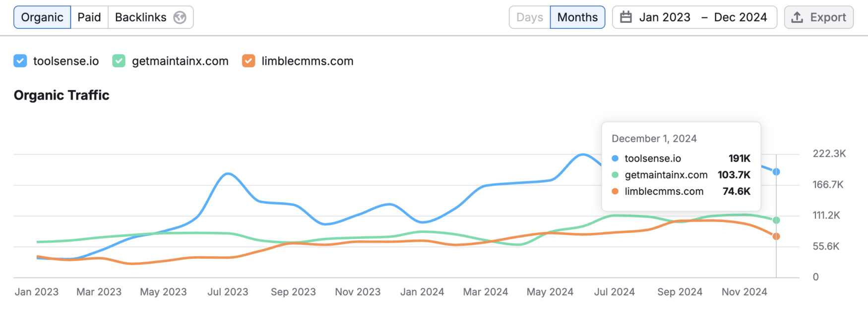The image size is (868, 326).
Task: Click the toolsense.io legend label
Action: coord(66,61)
